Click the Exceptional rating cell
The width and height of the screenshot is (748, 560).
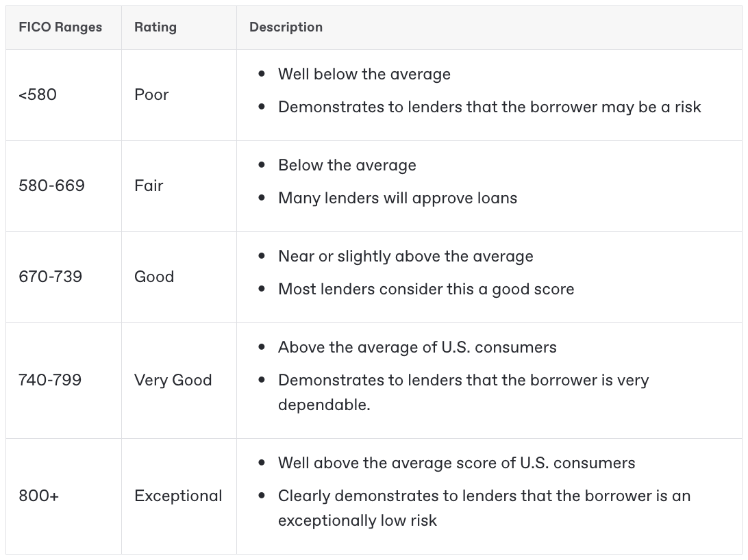(178, 496)
